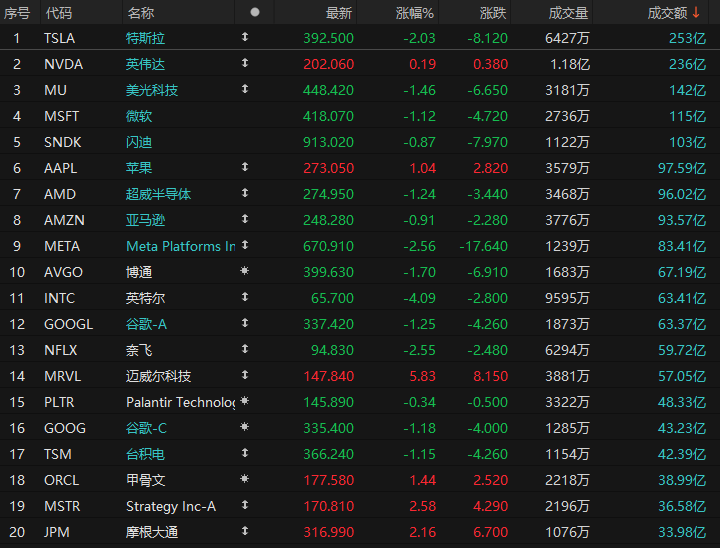
Task: Click the up-down marker icon in MSTR row
Action: point(245,505)
